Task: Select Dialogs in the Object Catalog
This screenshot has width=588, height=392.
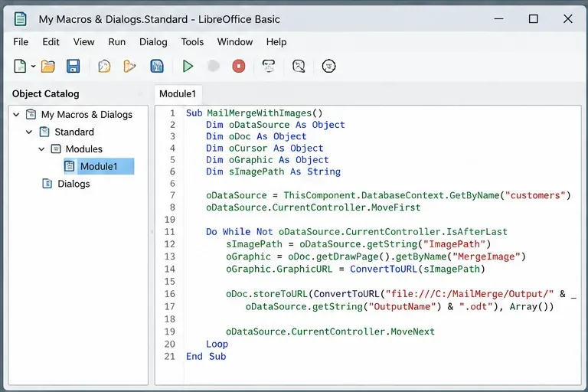Action: tap(73, 184)
